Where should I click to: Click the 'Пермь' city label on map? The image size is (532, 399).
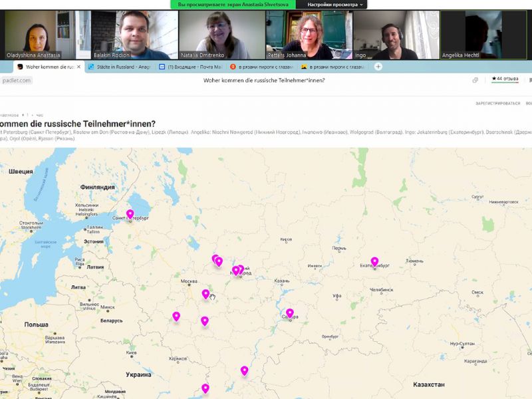tap(339, 248)
